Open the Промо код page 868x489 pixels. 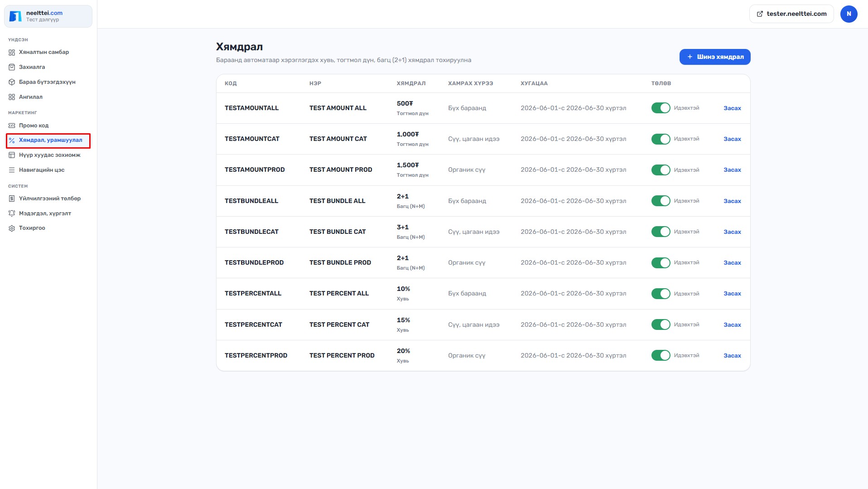[48, 126]
